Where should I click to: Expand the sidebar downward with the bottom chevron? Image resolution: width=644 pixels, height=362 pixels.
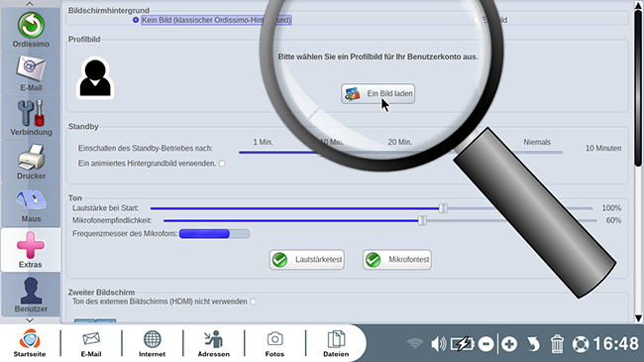[30, 320]
